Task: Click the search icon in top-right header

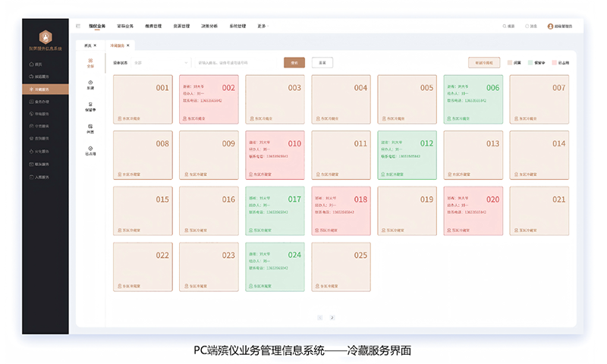Action: coord(505,26)
